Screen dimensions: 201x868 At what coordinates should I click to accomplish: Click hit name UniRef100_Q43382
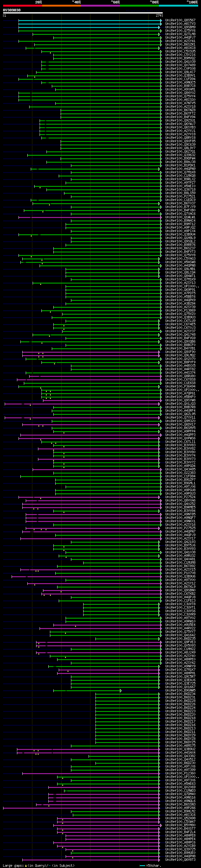[180, 757]
